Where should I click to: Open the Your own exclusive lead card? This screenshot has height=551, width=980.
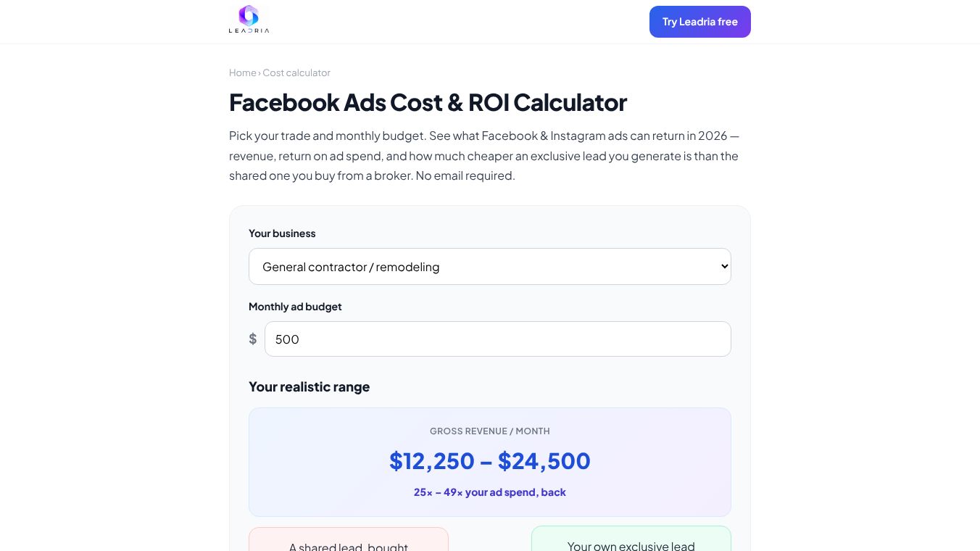[x=631, y=539]
